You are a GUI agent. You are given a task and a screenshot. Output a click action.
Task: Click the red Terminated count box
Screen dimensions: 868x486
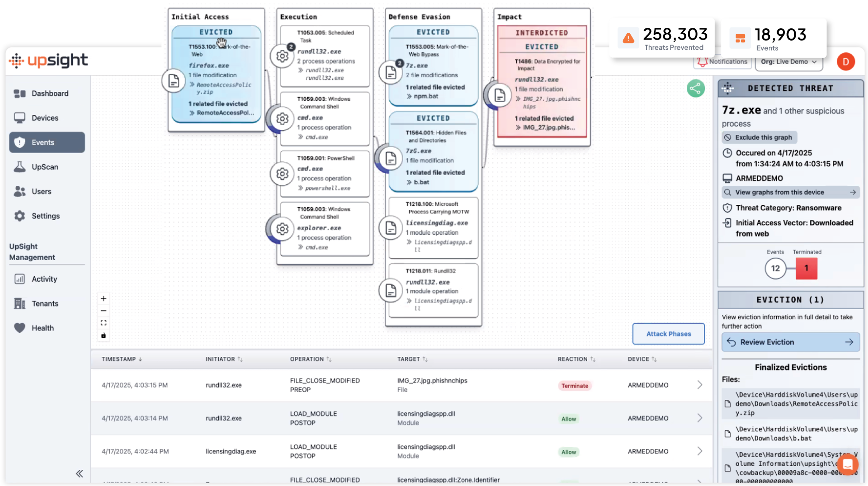point(806,268)
